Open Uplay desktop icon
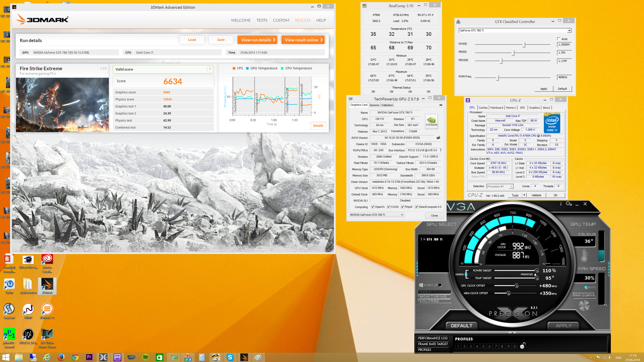This screenshot has height=362, width=644. [x=9, y=286]
